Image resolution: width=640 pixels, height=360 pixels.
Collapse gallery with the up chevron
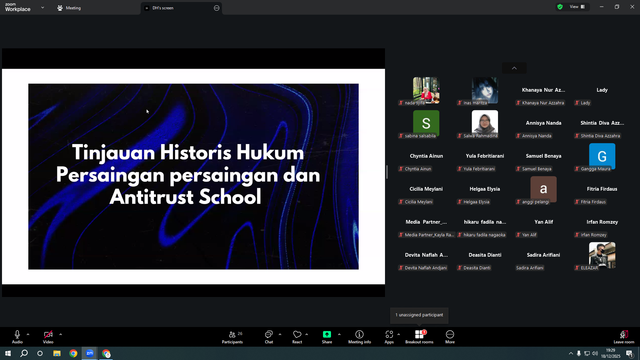[514, 68]
